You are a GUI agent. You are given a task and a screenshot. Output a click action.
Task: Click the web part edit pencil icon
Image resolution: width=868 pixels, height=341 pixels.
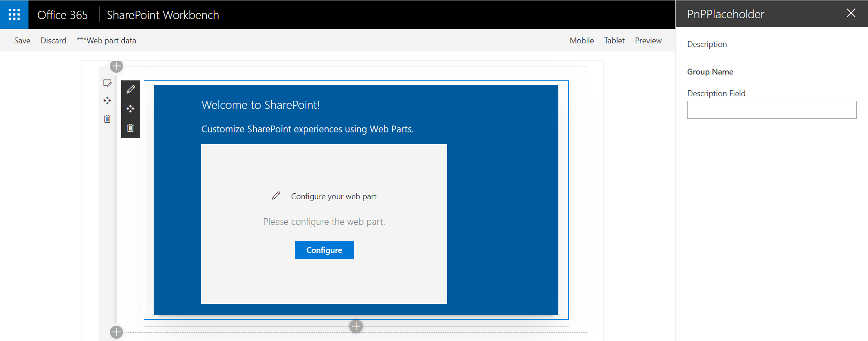(131, 90)
